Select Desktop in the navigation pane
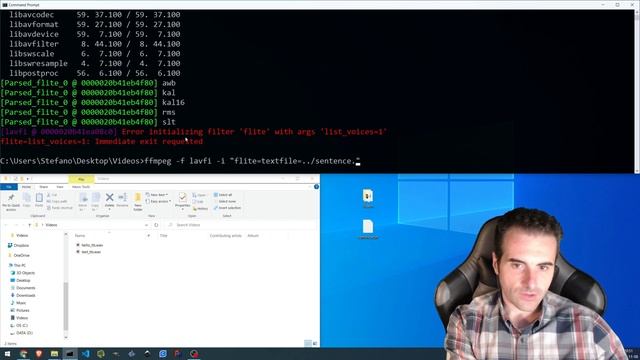Viewport: 640px width, 360px height. pyautogui.click(x=21, y=281)
